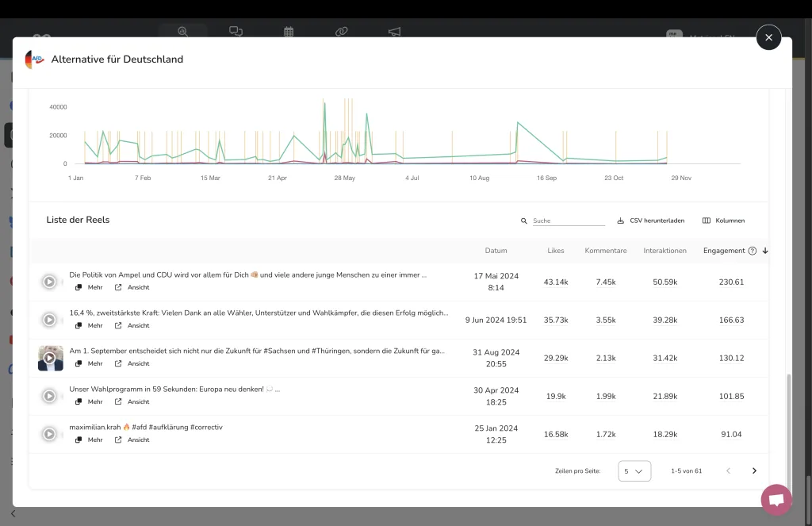Open the chat support bubble

pyautogui.click(x=776, y=500)
